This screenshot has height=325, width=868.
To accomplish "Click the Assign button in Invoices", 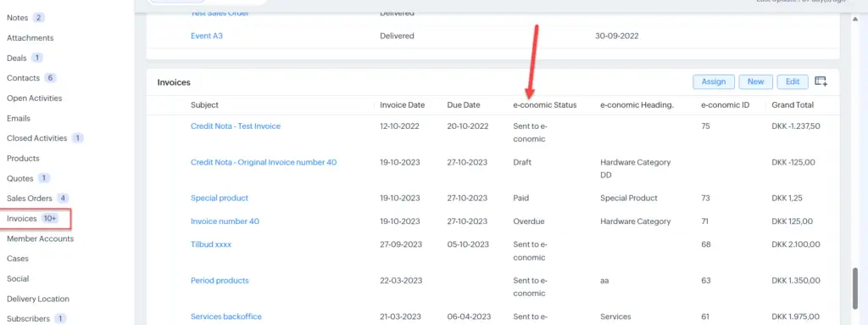I will click(714, 81).
